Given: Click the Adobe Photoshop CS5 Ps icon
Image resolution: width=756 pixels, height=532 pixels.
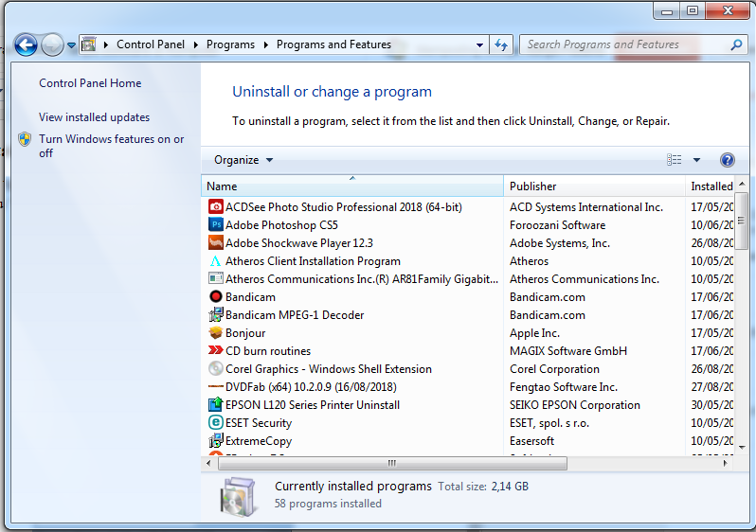Looking at the screenshot, I should 215,225.
